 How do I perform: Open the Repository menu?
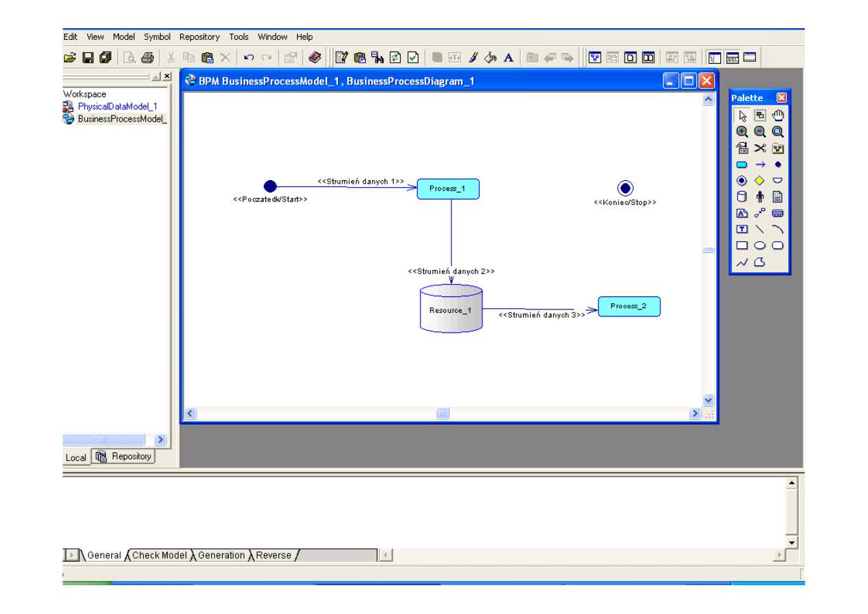tap(199, 37)
